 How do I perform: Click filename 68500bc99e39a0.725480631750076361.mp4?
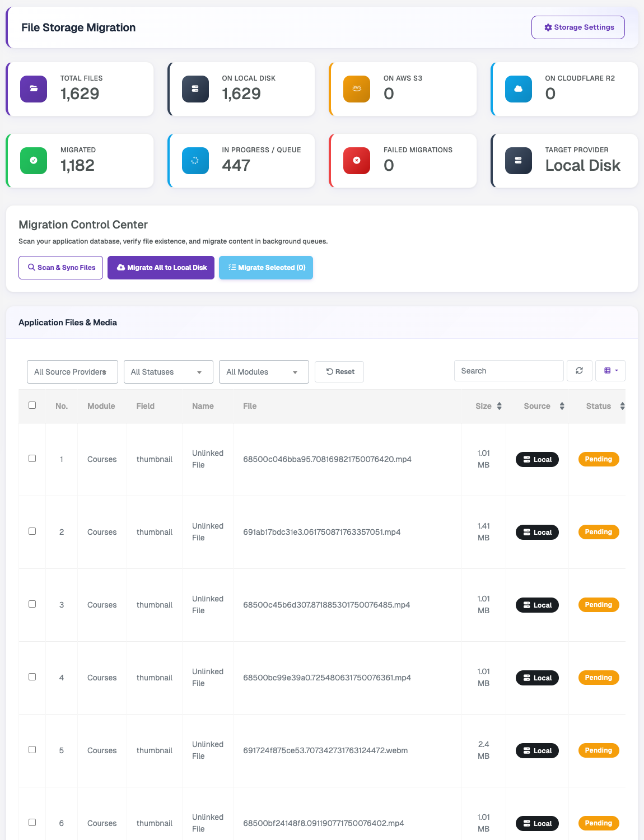click(327, 678)
